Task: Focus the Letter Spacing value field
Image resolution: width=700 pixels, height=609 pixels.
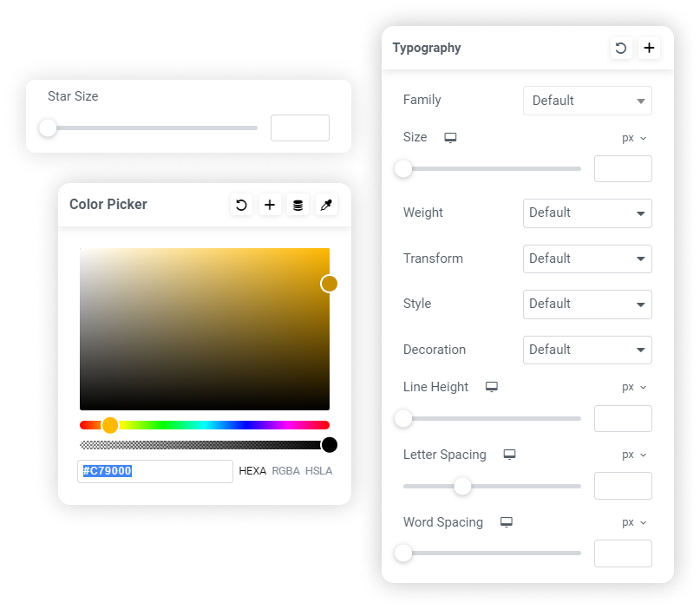Action: point(623,486)
